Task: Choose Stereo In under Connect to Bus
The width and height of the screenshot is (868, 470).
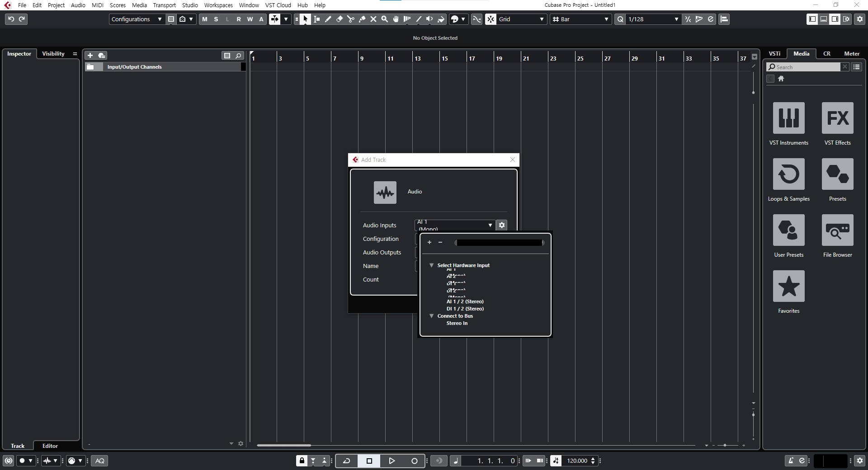Action: [457, 323]
